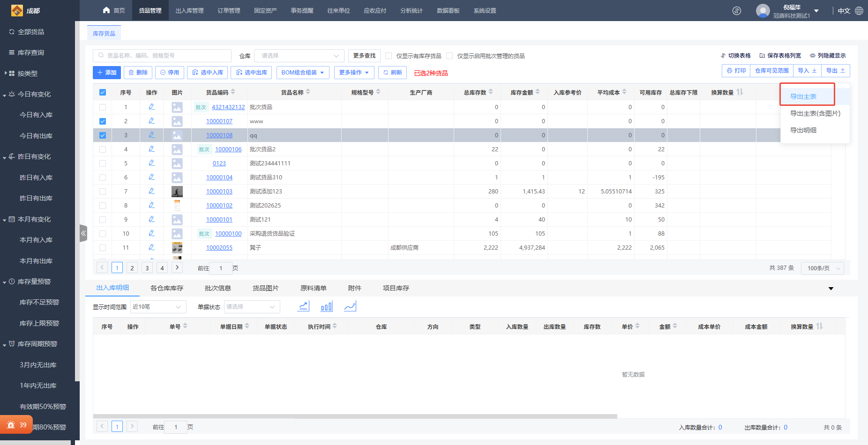
Task: Expand the BOM组合组装 dropdown button
Action: click(303, 73)
